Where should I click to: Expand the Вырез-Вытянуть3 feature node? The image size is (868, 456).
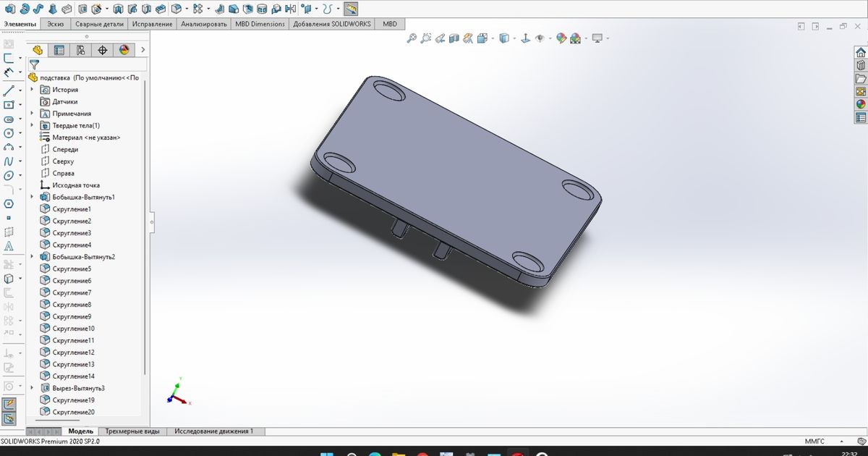[x=31, y=388]
